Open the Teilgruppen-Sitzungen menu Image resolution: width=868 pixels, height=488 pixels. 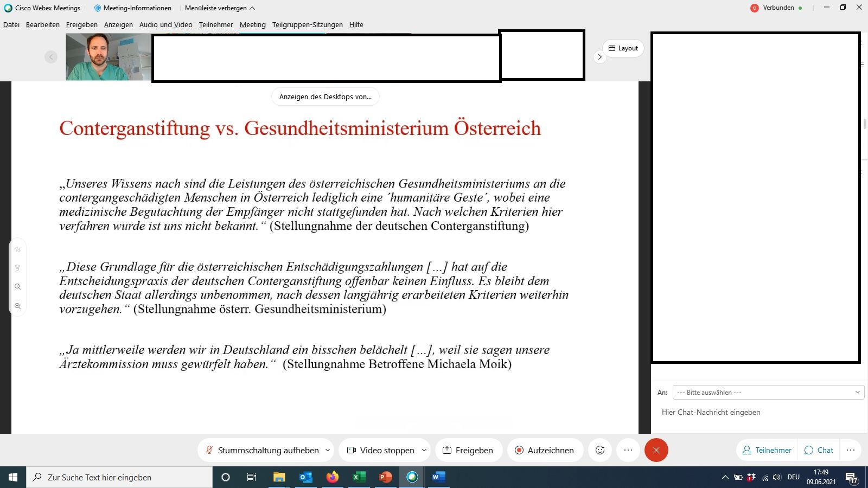point(308,24)
